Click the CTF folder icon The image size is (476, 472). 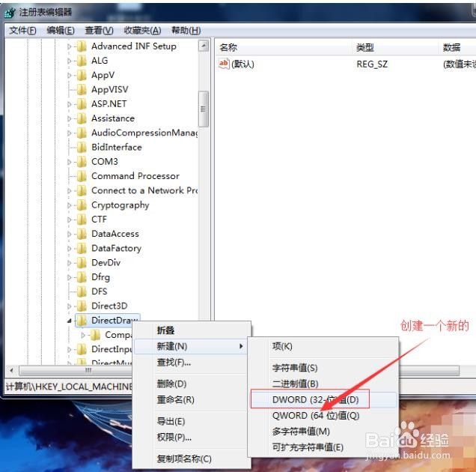pos(82,220)
